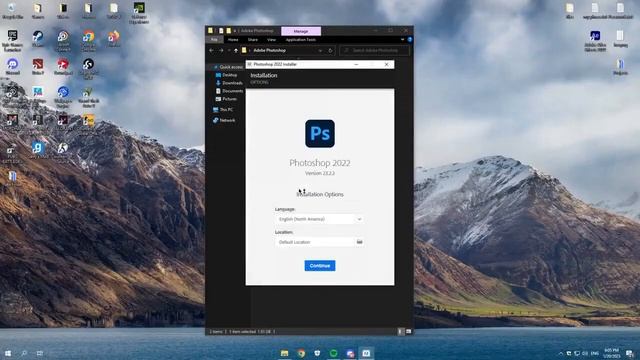The width and height of the screenshot is (640, 360).
Task: Select Pictures in navigation pane
Action: (226, 99)
